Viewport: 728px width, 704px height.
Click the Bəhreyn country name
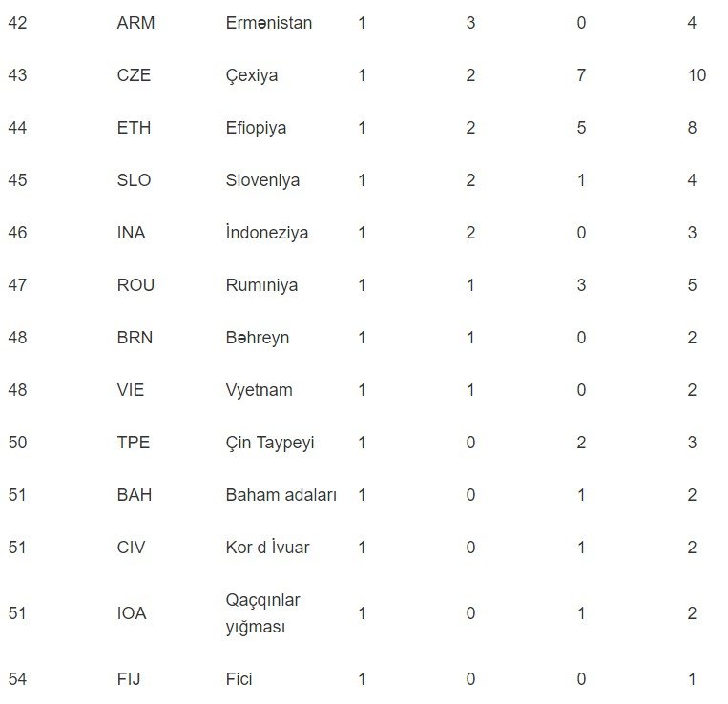point(258,338)
